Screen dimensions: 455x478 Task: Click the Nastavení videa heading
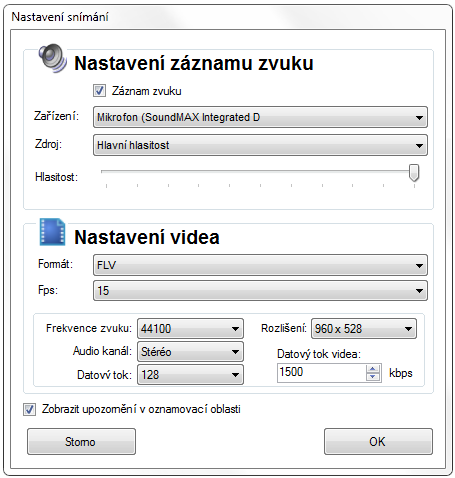coord(147,237)
